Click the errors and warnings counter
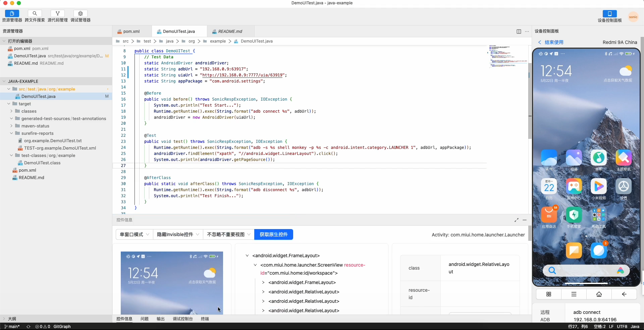This screenshot has height=330, width=644. (43, 327)
